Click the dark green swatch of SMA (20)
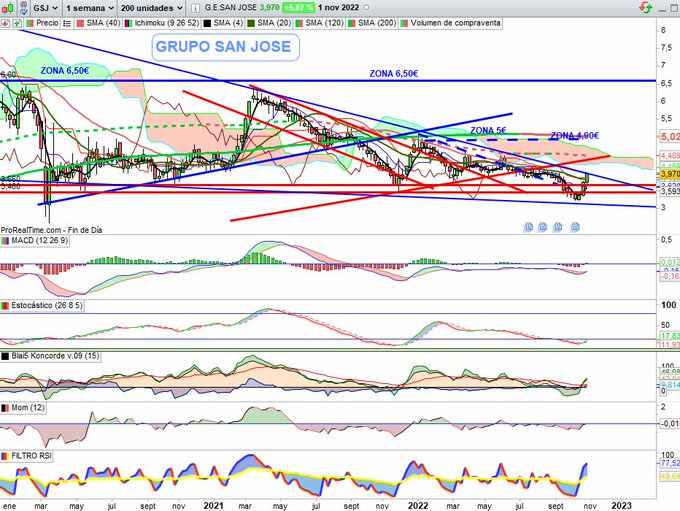Viewport: 680px width, 511px height. 251,23
